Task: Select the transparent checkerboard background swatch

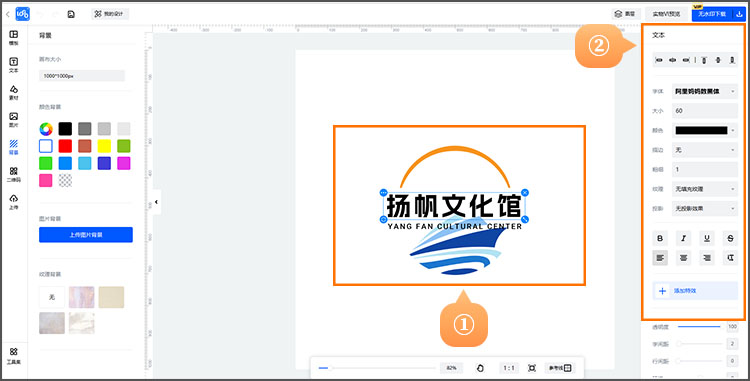Action: tap(65, 180)
